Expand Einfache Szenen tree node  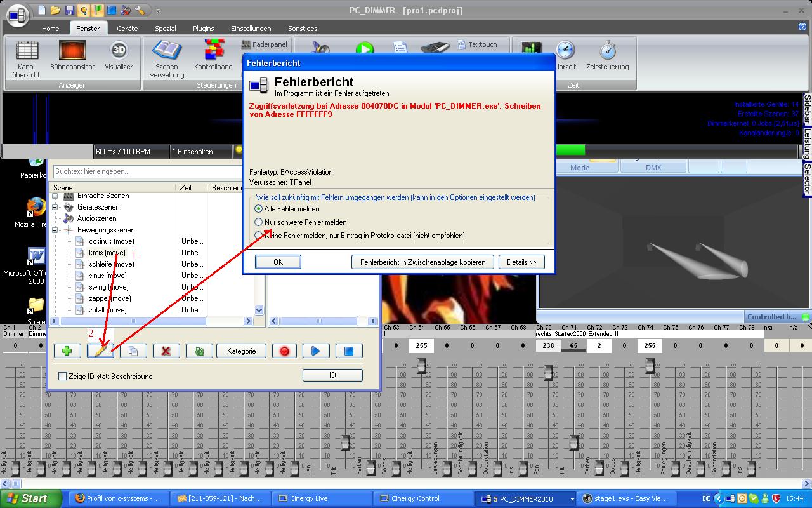coord(55,196)
